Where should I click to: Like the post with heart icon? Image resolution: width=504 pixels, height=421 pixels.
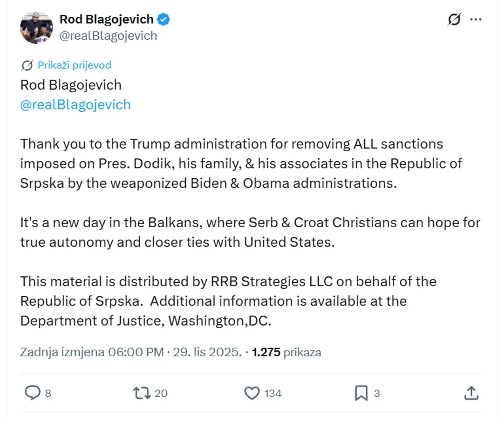point(252,393)
